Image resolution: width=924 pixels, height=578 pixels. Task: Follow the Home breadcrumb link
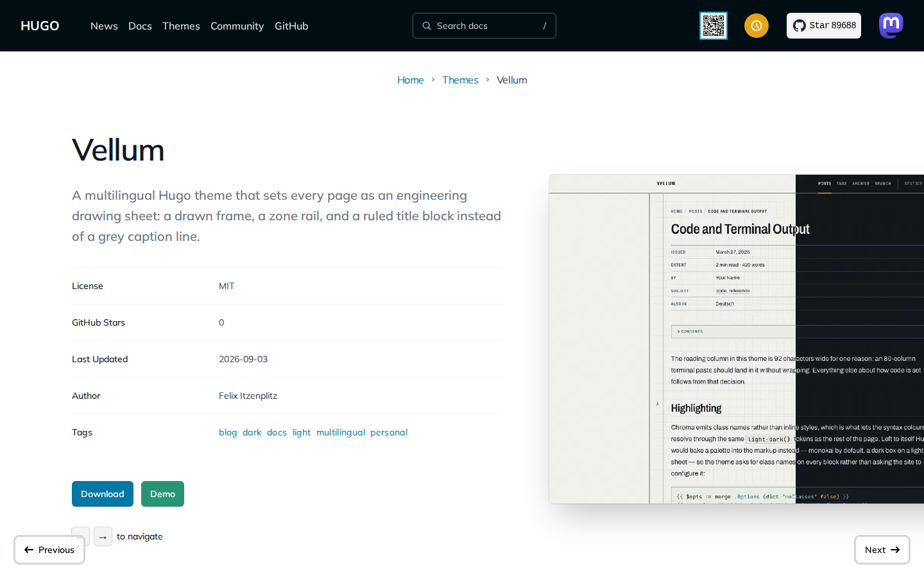pyautogui.click(x=411, y=80)
